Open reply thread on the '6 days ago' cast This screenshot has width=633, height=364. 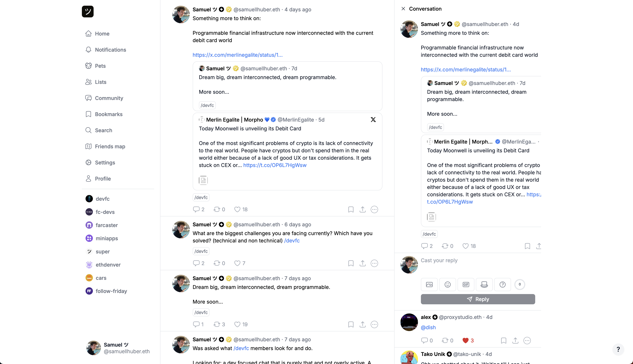(x=196, y=263)
